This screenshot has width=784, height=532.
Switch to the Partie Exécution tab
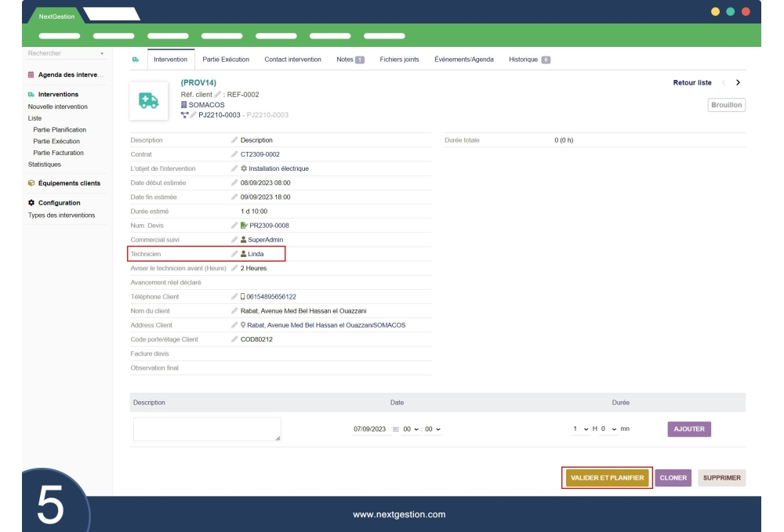(x=226, y=60)
